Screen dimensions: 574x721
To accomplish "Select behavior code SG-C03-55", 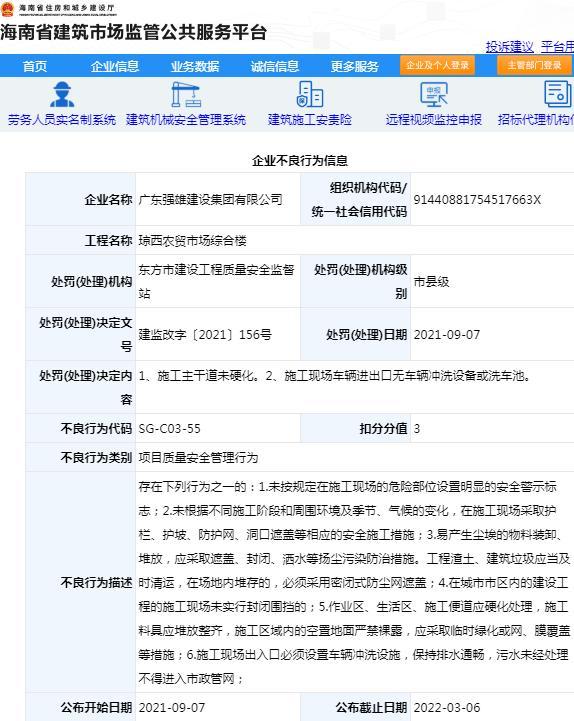I will click(170, 429).
